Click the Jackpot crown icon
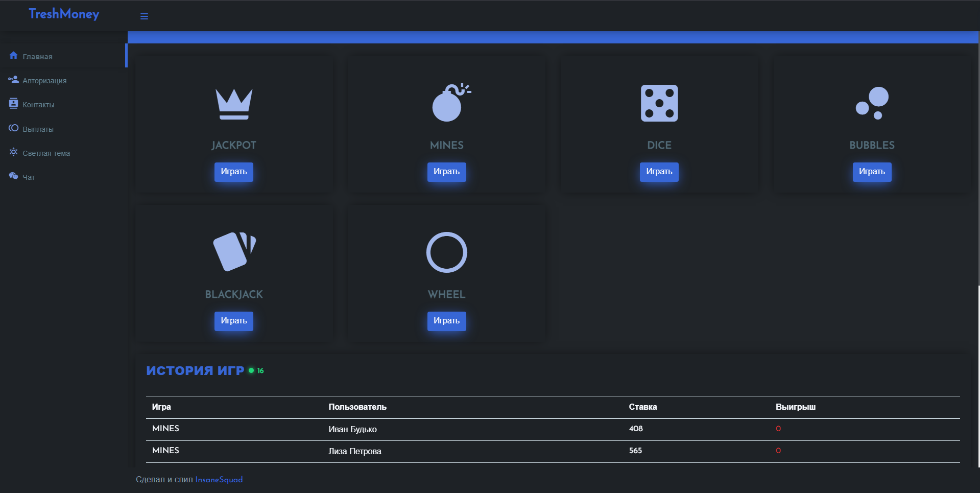The width and height of the screenshot is (980, 493). 234,104
